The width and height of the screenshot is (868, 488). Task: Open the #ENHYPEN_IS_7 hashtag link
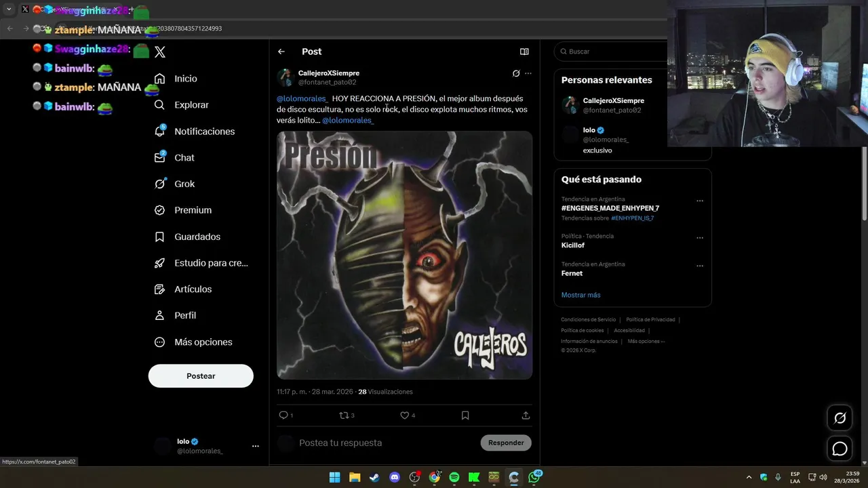point(632,218)
